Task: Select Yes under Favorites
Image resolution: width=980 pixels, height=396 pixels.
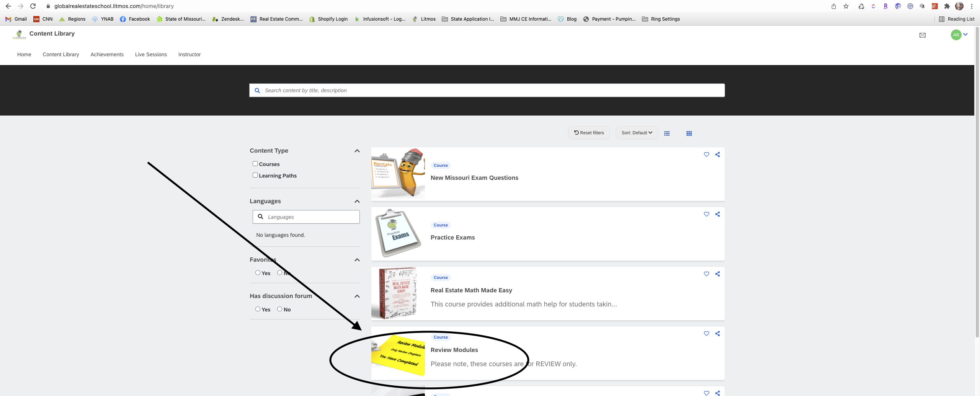Action: click(x=258, y=273)
